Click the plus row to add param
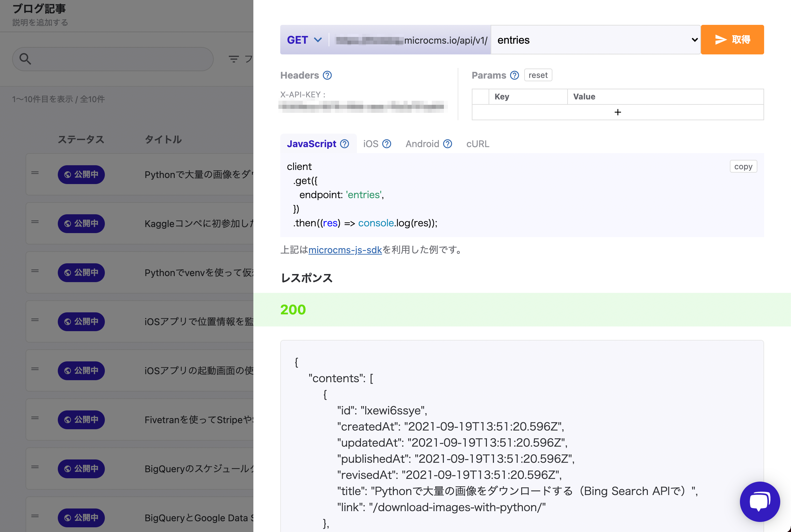791x532 pixels. [617, 112]
